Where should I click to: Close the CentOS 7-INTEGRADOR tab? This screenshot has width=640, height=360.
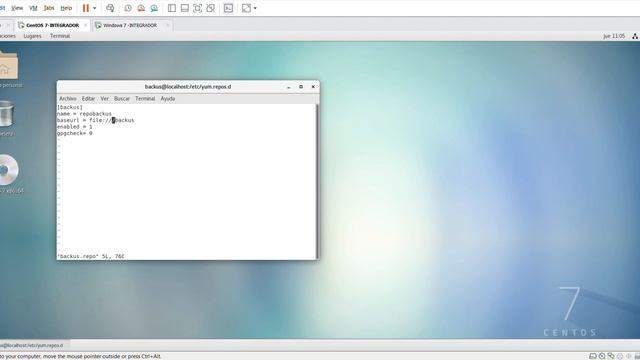(x=85, y=25)
